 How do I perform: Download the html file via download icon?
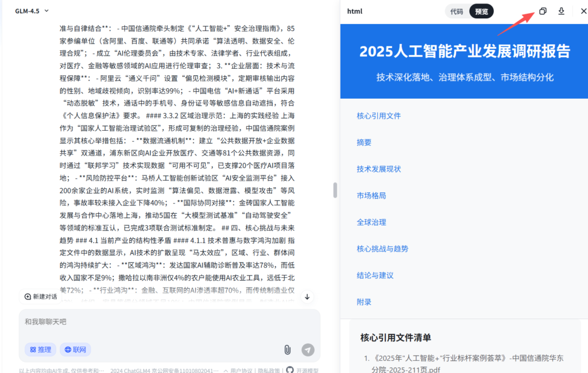(562, 11)
